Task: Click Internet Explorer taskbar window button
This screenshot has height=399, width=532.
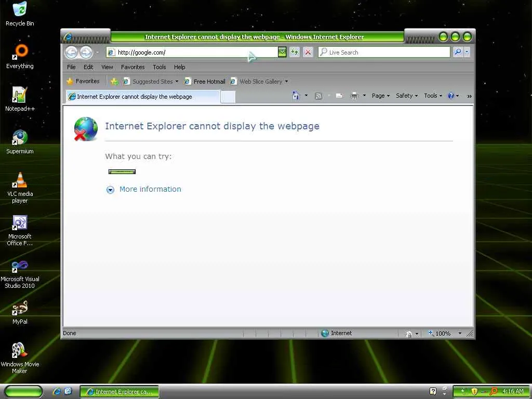Action: coord(119,392)
